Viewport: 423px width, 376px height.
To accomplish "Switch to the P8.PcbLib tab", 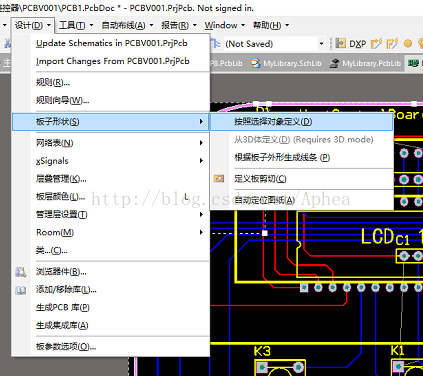I will coord(226,63).
